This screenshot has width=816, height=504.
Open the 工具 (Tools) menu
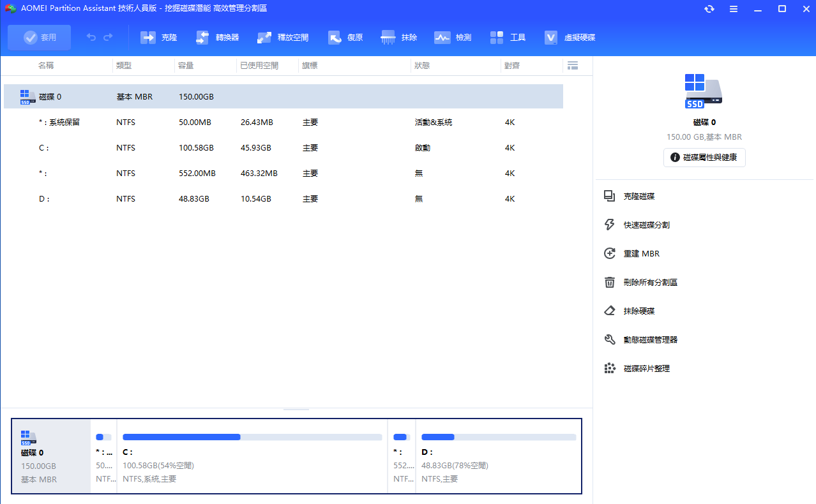coord(508,38)
